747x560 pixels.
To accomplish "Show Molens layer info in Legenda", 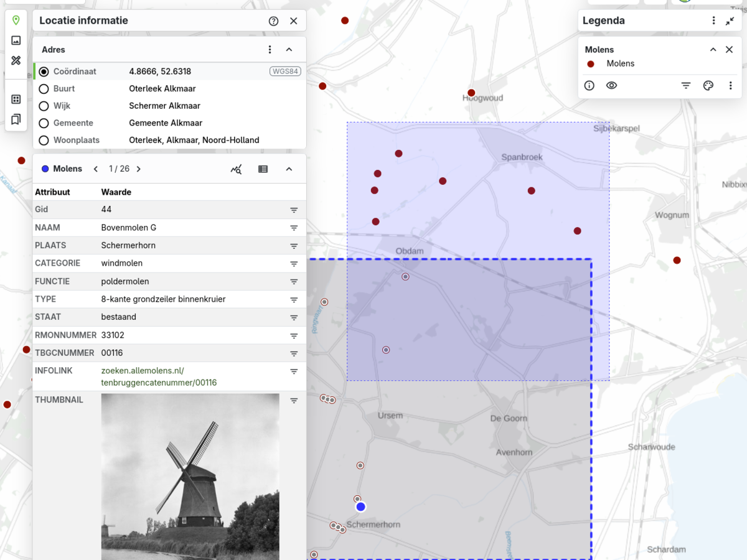I will tap(590, 86).
